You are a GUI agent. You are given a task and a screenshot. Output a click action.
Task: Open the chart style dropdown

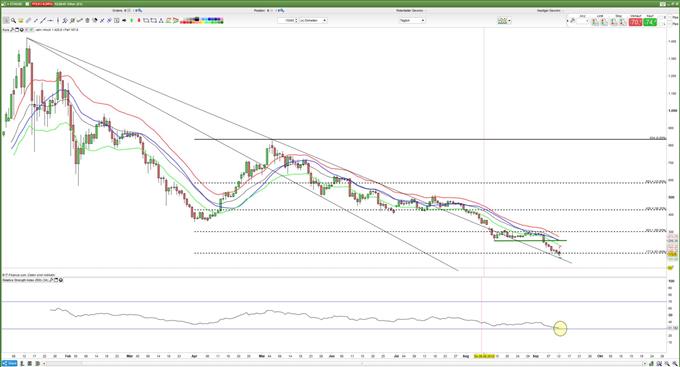[504, 20]
